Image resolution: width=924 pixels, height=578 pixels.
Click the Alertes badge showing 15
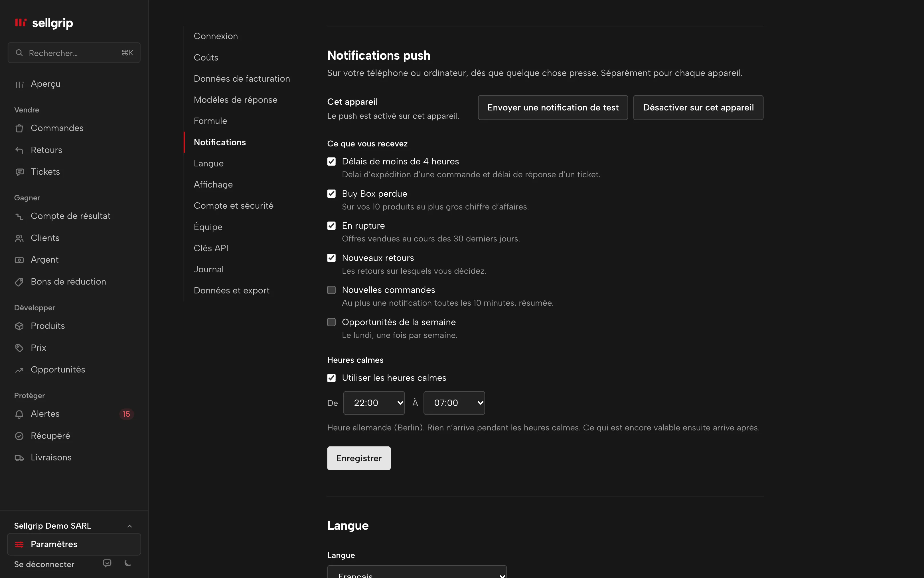pos(126,414)
